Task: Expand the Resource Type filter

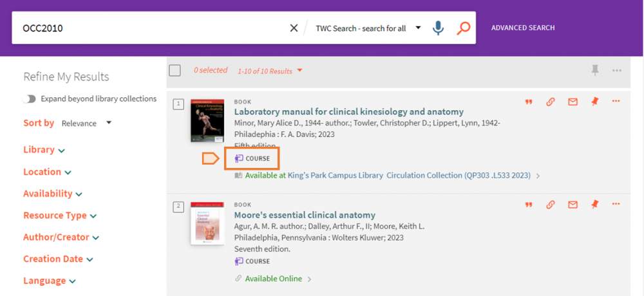Action: pos(59,216)
